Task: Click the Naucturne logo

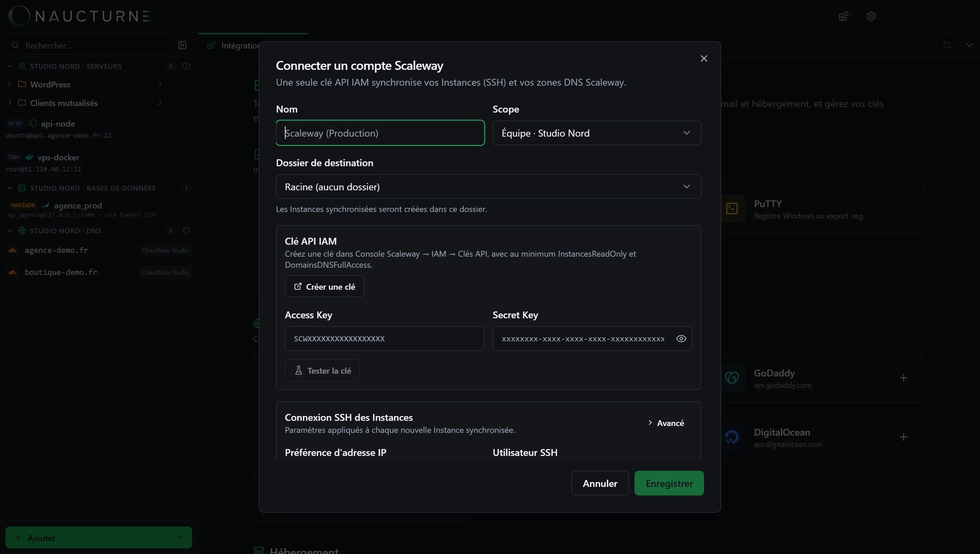Action: (79, 16)
